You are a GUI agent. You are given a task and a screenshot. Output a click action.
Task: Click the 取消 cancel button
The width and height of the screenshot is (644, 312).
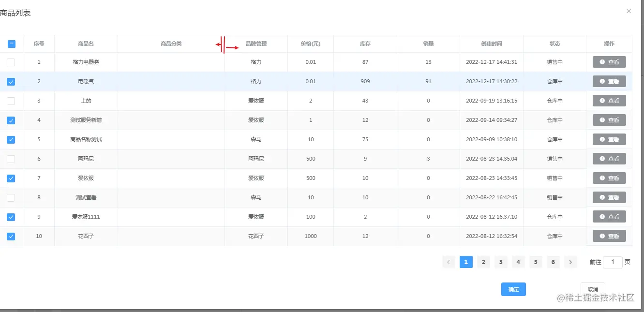pyautogui.click(x=593, y=289)
